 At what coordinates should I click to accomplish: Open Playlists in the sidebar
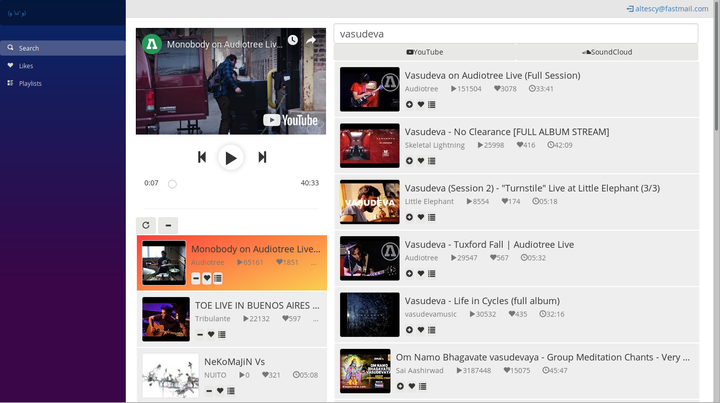coord(63,83)
